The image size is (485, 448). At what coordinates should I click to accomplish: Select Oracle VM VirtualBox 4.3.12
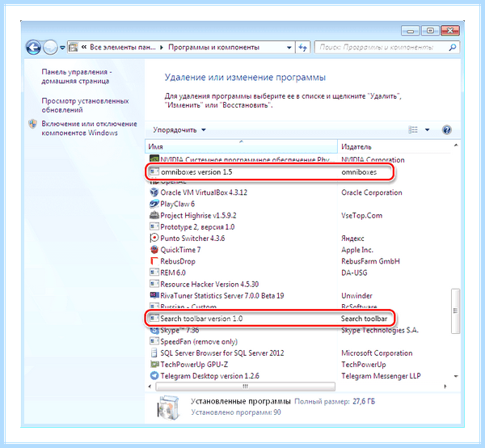(204, 192)
